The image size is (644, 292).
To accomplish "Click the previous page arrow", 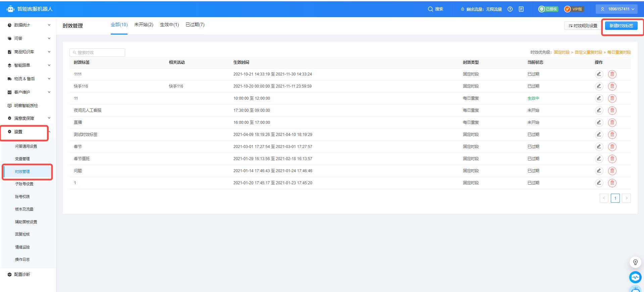I will pos(604,198).
